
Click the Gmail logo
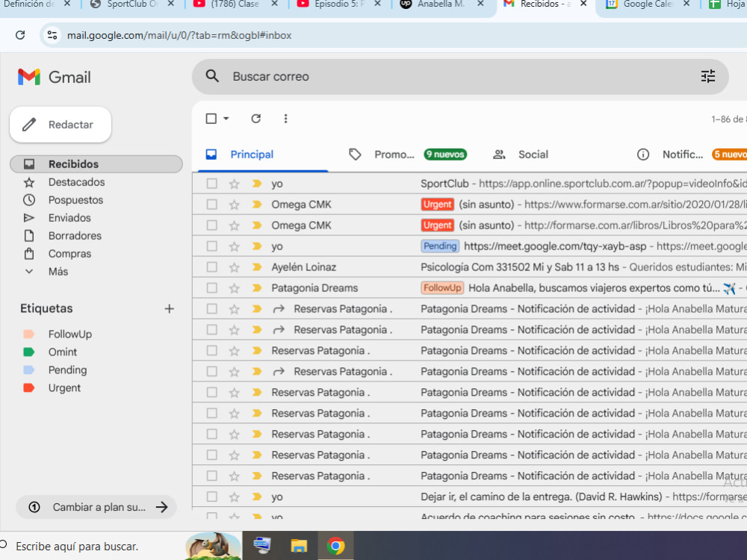click(x=54, y=77)
